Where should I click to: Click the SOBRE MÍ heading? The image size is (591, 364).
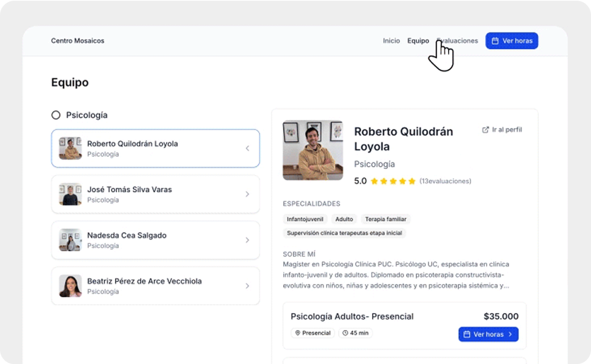click(299, 254)
